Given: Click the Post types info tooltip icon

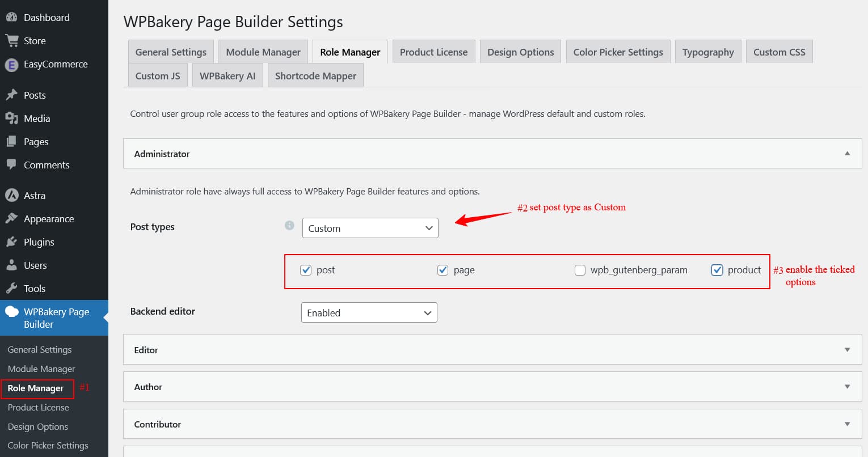Looking at the screenshot, I should point(289,225).
